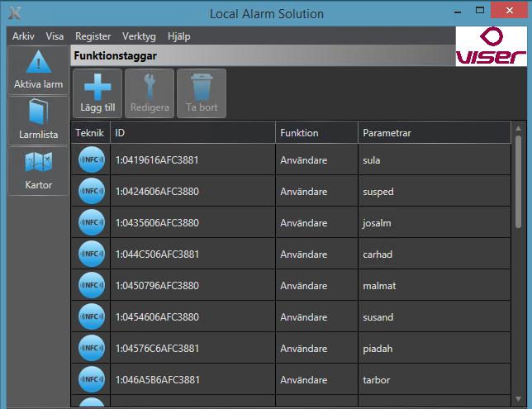
Task: Open the Arkiv menu
Action: pos(23,36)
